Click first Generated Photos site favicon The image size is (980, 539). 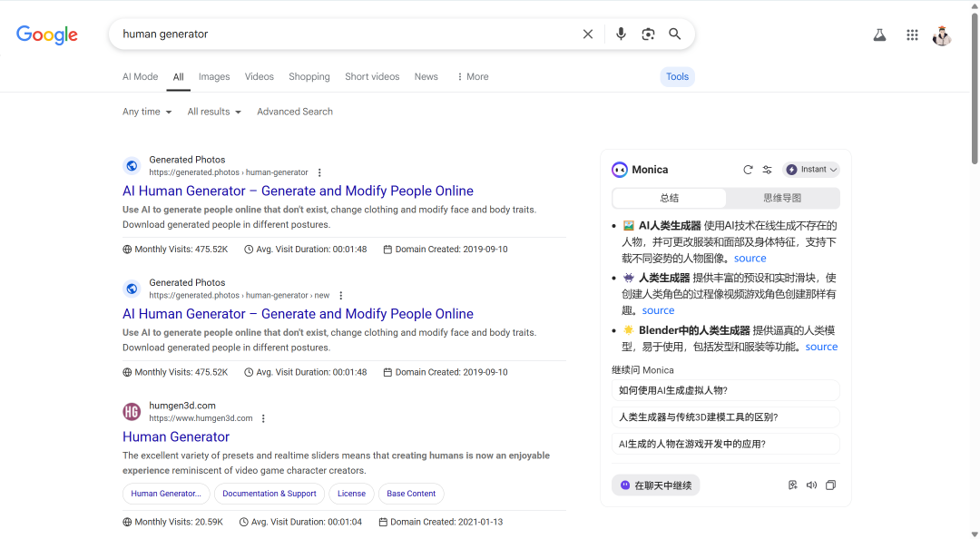point(132,166)
